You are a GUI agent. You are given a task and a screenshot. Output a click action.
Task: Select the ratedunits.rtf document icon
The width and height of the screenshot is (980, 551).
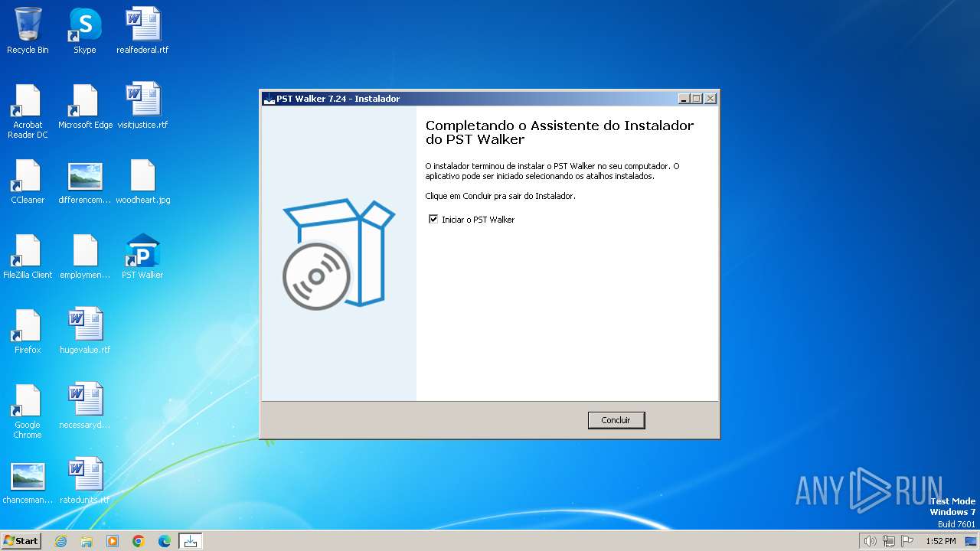coord(85,481)
